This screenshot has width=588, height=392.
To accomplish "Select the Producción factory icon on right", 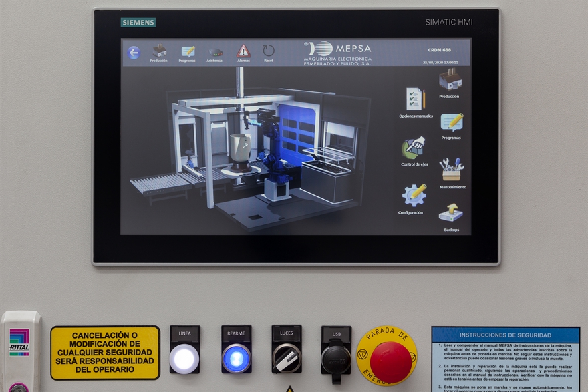I will pos(450,81).
